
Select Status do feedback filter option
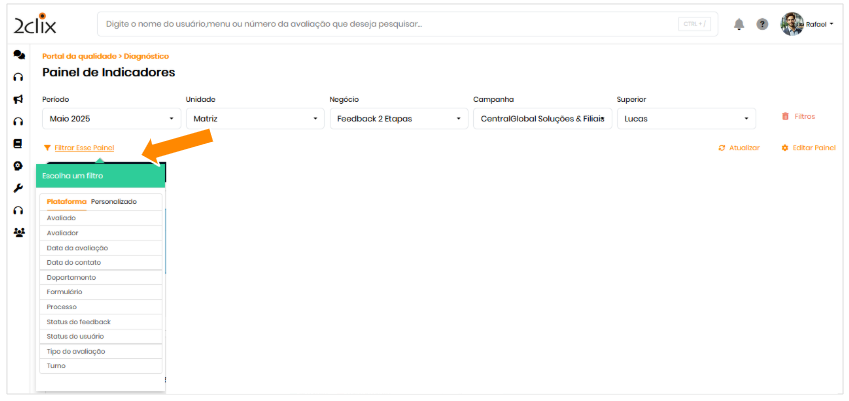click(78, 322)
